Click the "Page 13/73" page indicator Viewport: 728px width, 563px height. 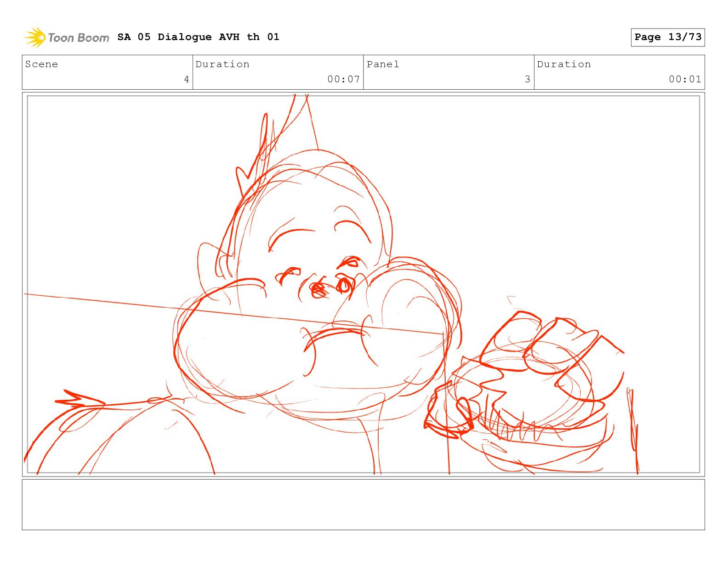pyautogui.click(x=668, y=37)
